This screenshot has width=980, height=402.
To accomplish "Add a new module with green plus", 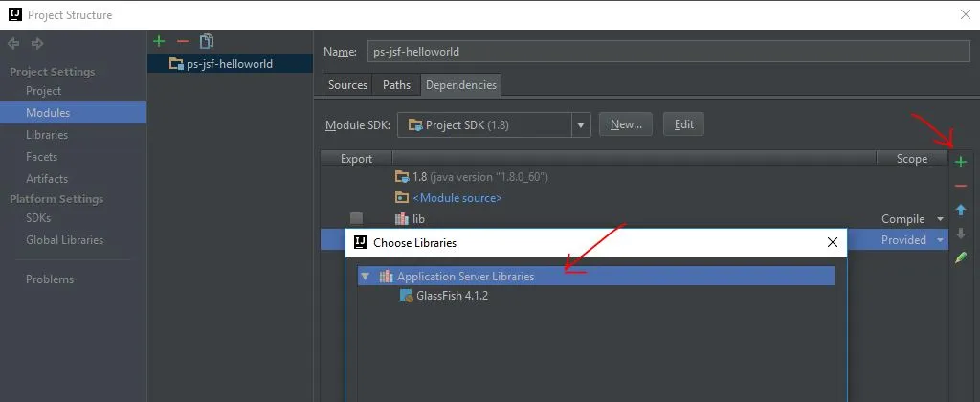I will 159,41.
